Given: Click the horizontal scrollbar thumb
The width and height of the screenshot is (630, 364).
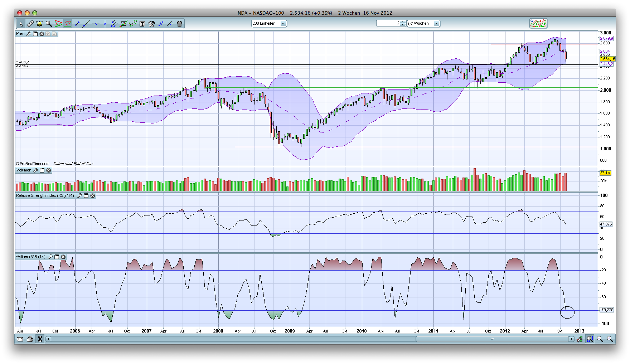Looking at the screenshot, I should (x=492, y=339).
